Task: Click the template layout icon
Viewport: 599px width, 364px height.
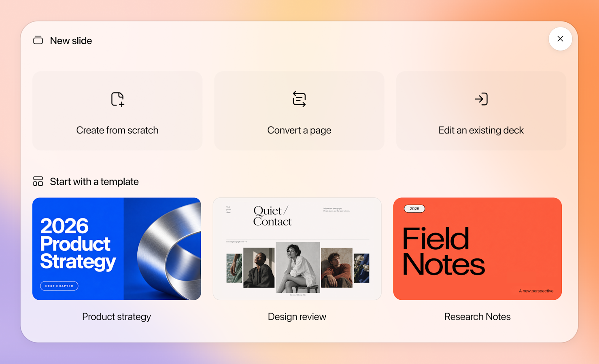Action: (x=38, y=181)
